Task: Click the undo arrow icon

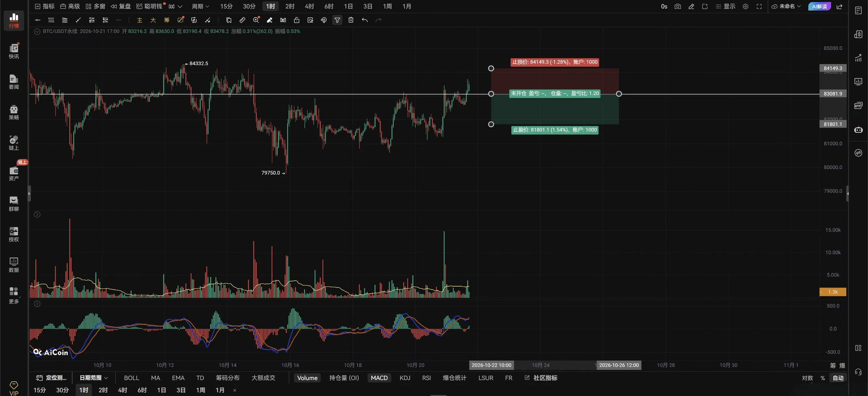Action: 364,20
